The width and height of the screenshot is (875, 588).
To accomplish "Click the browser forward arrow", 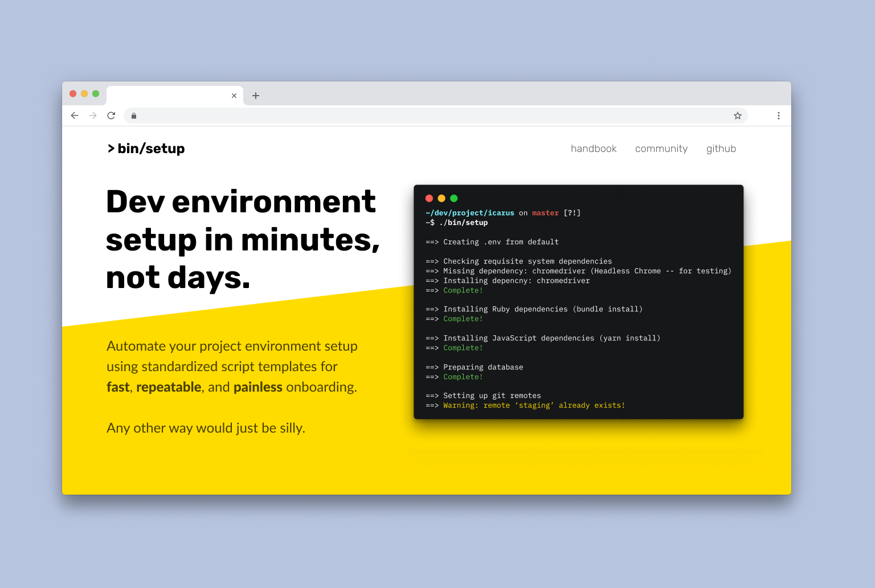I will (93, 116).
